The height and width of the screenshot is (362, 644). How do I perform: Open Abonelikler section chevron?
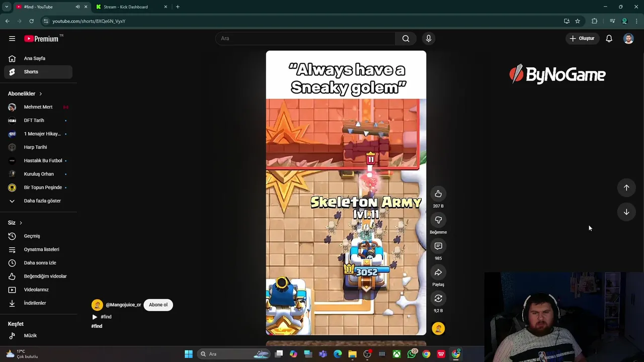[x=41, y=94]
